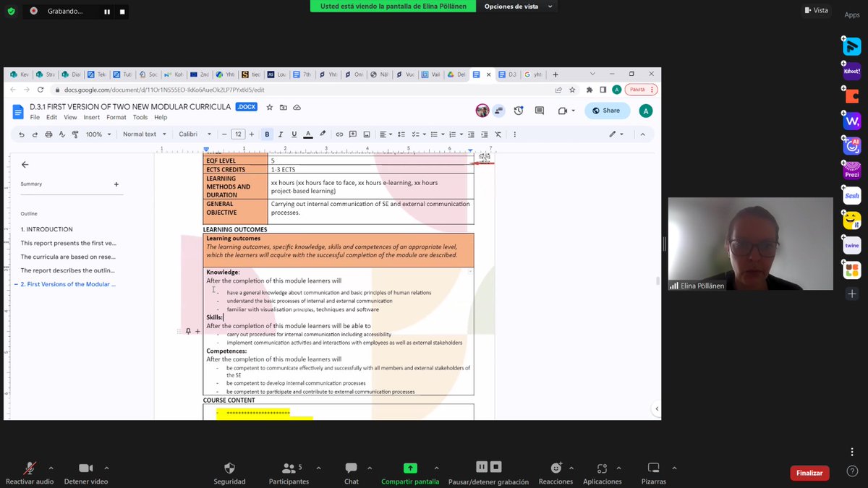This screenshot has width=868, height=488.
Task: Open the checklist dropdown
Action: click(420, 134)
